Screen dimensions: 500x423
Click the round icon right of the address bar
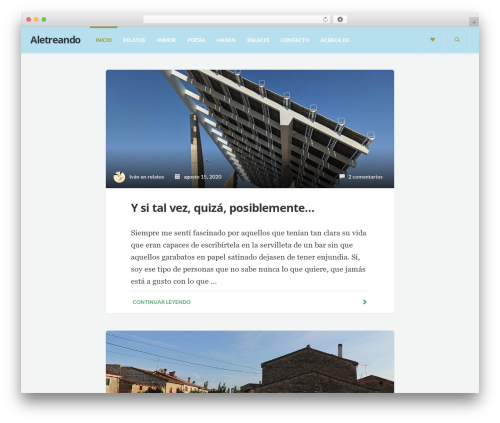coord(340,19)
